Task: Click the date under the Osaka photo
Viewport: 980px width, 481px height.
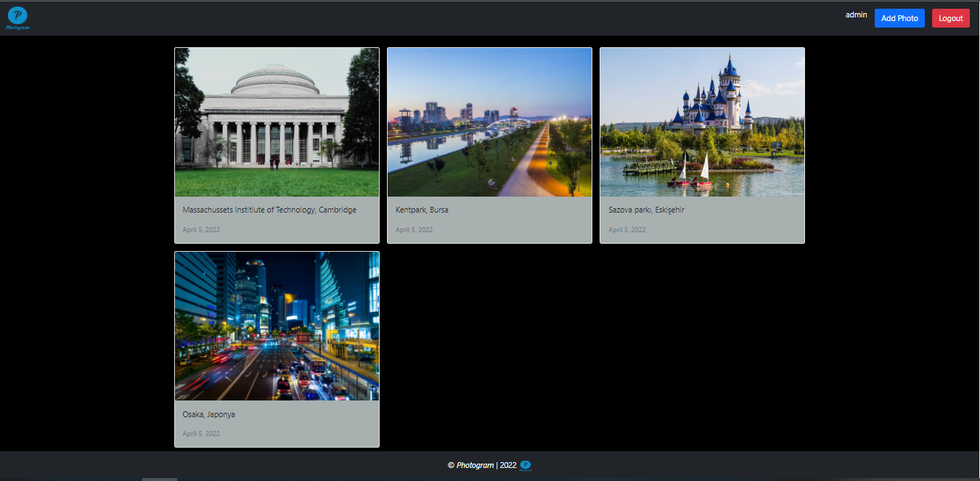Action: [x=201, y=433]
